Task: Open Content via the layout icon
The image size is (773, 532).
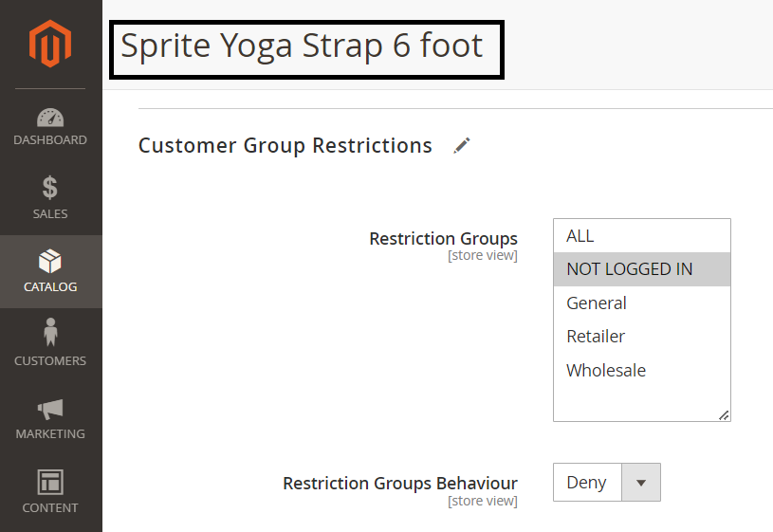Action: [50, 482]
